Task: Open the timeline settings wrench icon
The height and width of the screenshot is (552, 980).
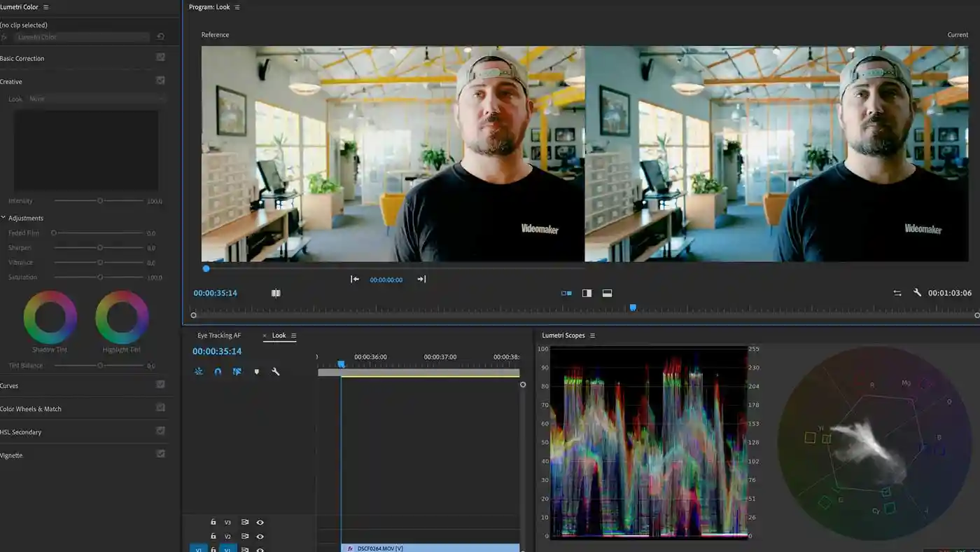Action: (276, 371)
